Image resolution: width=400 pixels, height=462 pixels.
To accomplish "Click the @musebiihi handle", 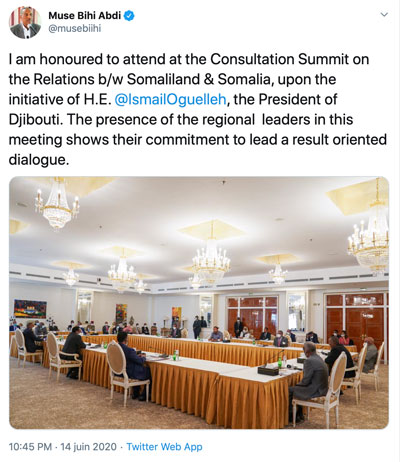I will click(x=75, y=29).
